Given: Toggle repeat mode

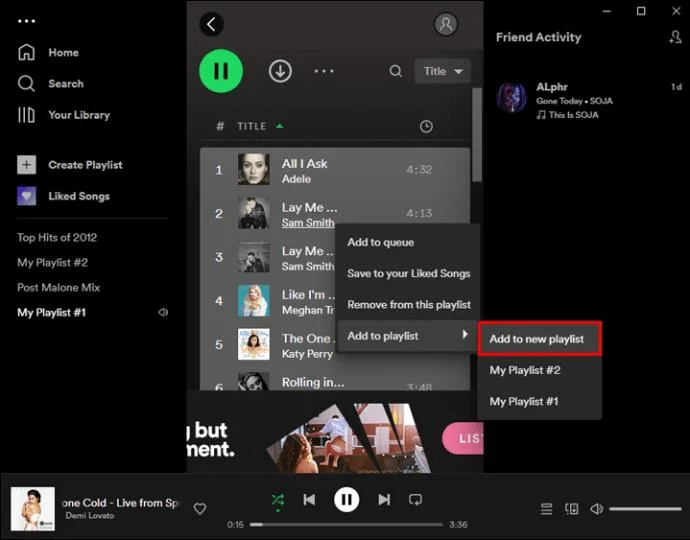Looking at the screenshot, I should click(415, 500).
